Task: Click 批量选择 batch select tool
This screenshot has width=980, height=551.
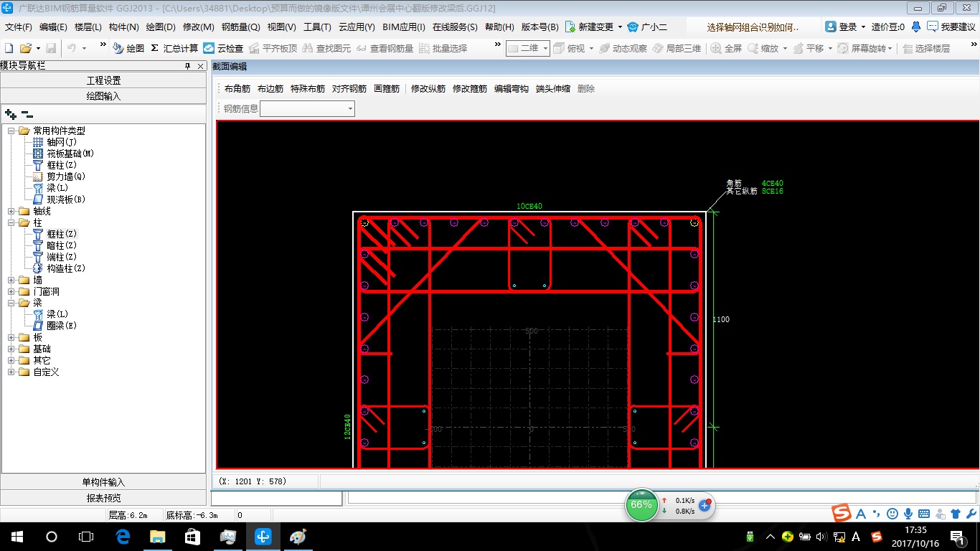Action: click(x=443, y=48)
